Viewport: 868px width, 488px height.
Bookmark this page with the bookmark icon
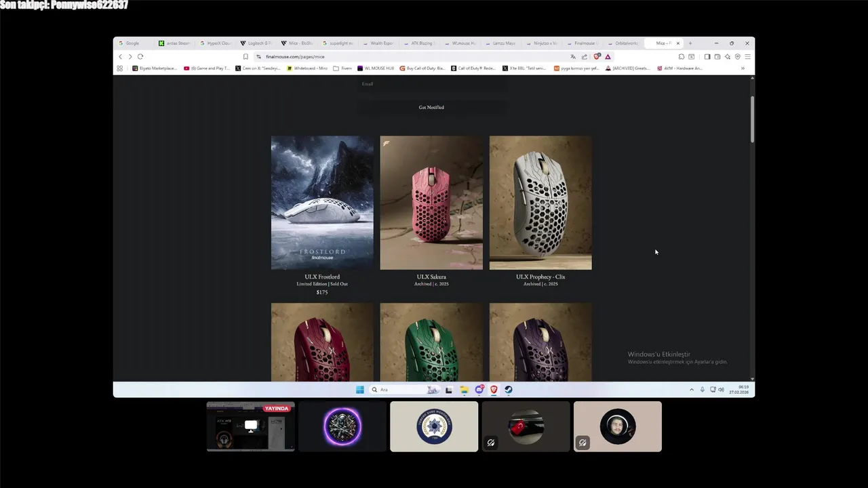(x=245, y=57)
